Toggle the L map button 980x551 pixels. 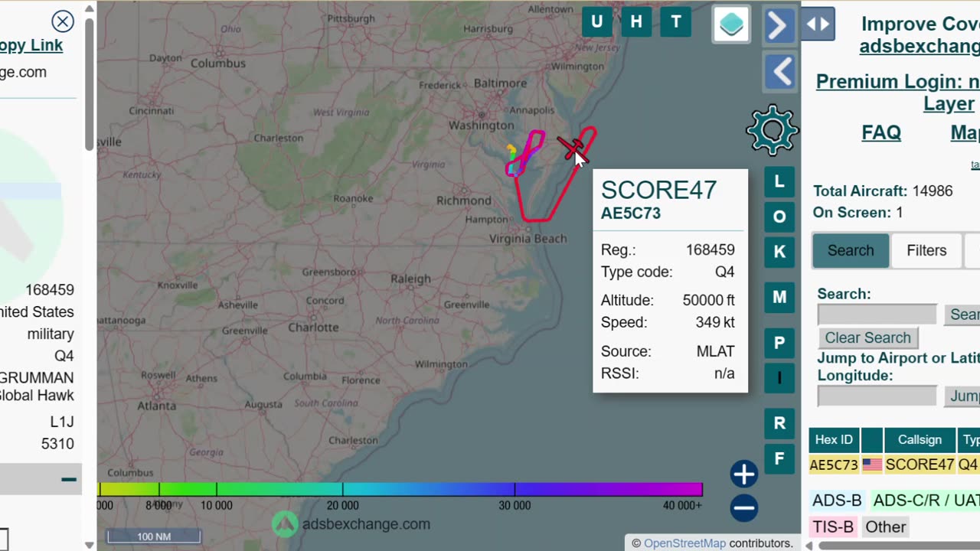779,181
